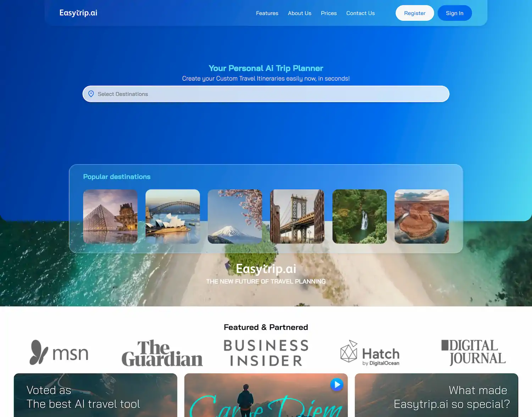This screenshot has height=417, width=532.
Task: Select the Sydney Opera House destination
Action: pos(172,216)
